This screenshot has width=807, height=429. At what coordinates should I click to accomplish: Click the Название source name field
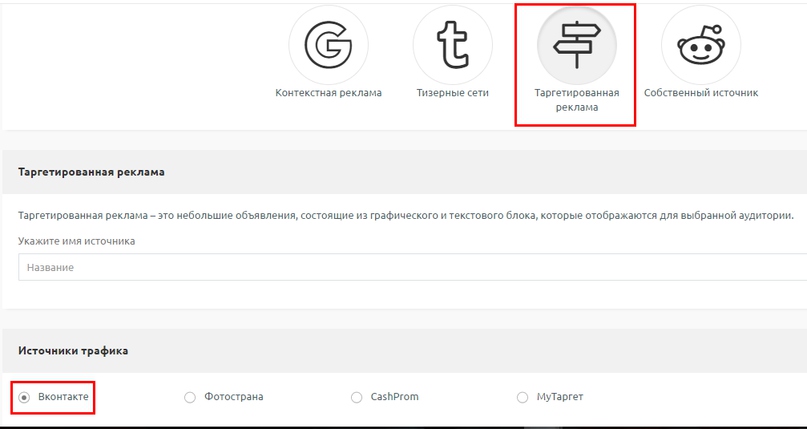(412, 267)
